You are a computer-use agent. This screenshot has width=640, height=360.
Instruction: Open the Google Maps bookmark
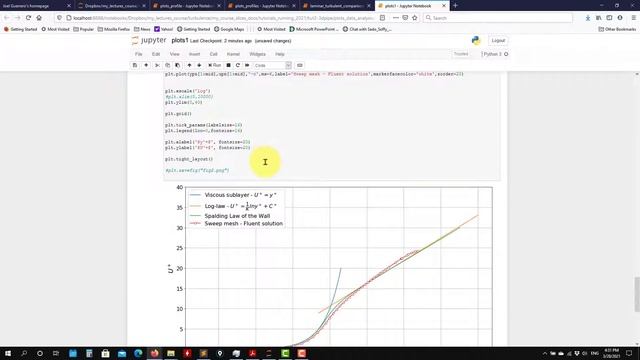(x=229, y=29)
